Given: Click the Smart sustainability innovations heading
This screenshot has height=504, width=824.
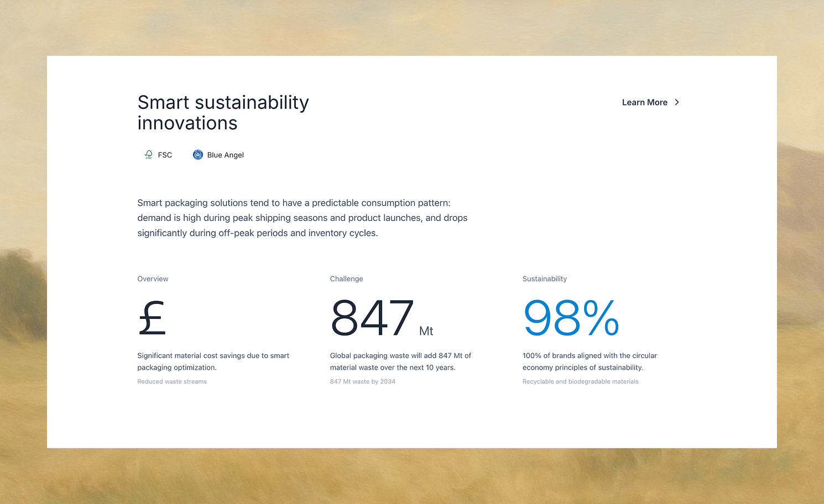Looking at the screenshot, I should (x=223, y=112).
